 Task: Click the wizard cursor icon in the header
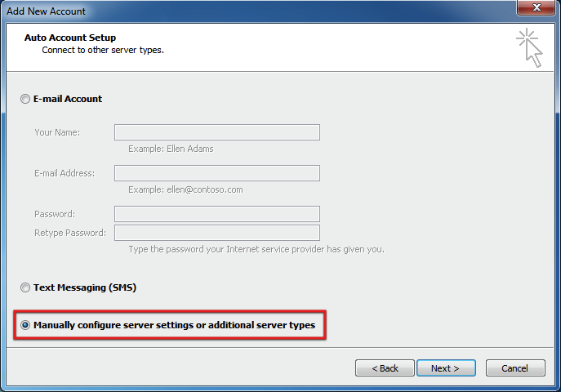pos(529,48)
